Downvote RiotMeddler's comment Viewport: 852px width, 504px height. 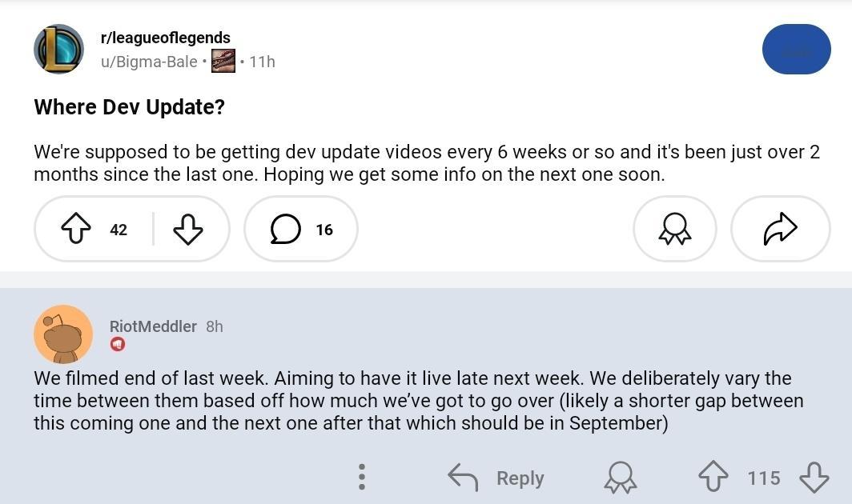point(814,477)
